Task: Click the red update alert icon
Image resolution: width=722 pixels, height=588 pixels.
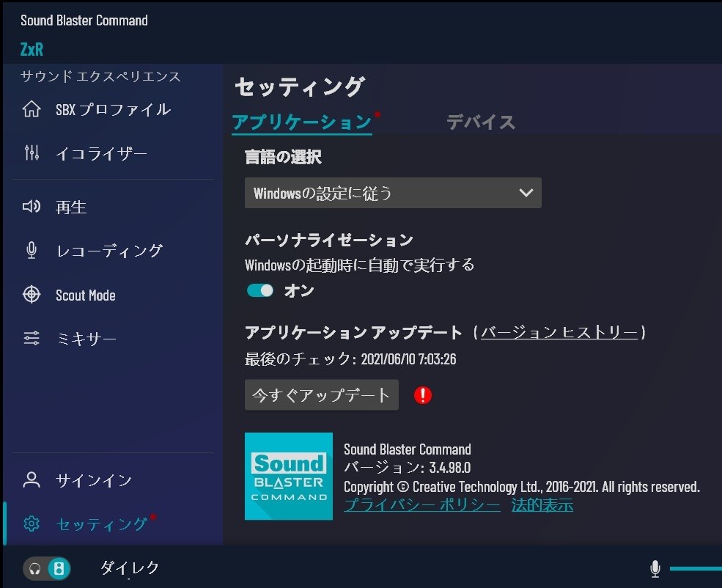Action: [x=423, y=394]
